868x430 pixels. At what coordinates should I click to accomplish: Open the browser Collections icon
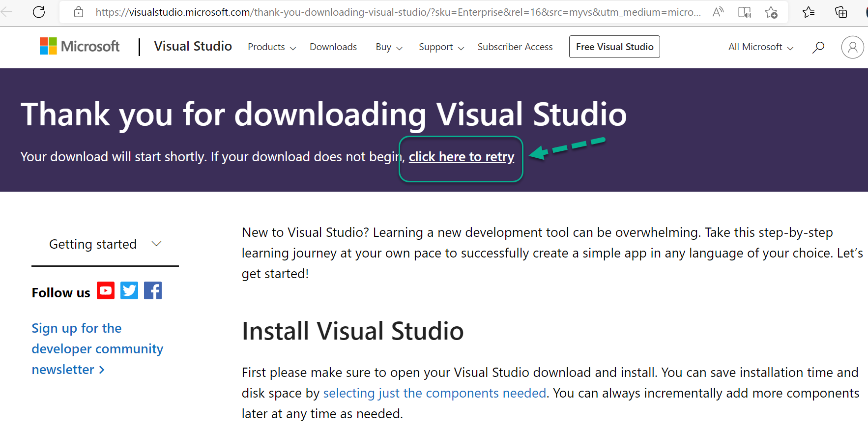[x=841, y=12]
